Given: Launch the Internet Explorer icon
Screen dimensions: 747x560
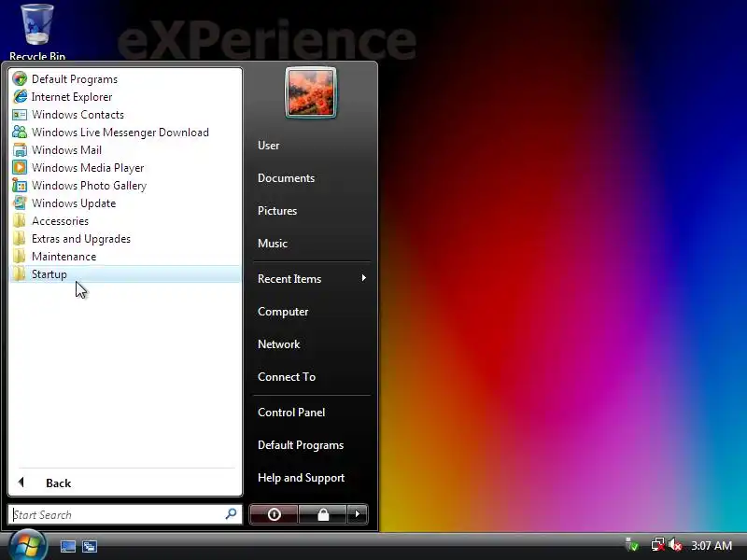Looking at the screenshot, I should tap(20, 97).
